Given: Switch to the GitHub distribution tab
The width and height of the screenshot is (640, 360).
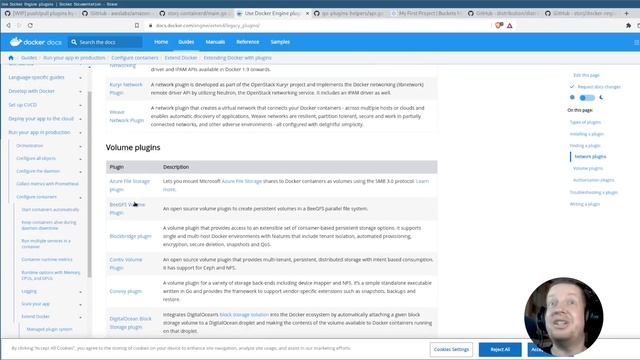Looking at the screenshot, I should coord(503,13).
